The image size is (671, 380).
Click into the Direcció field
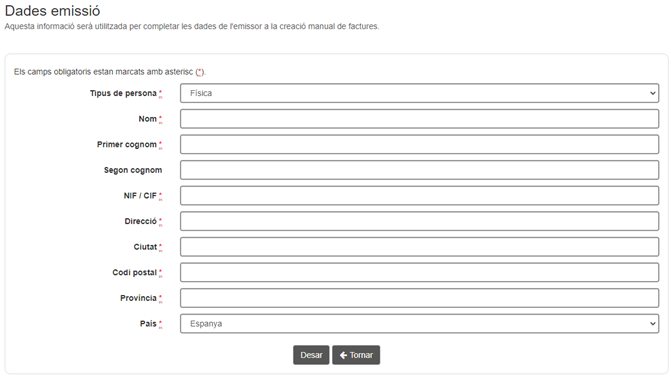pos(419,222)
